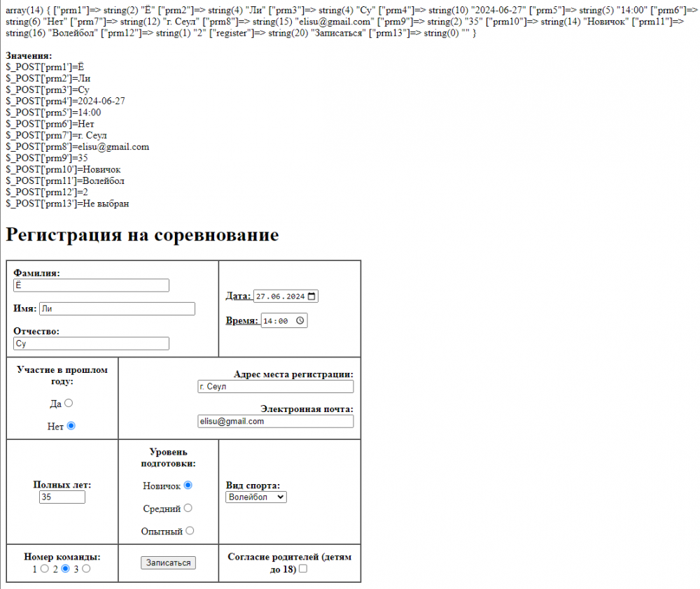Click the Адрес места регистрации field

[275, 386]
